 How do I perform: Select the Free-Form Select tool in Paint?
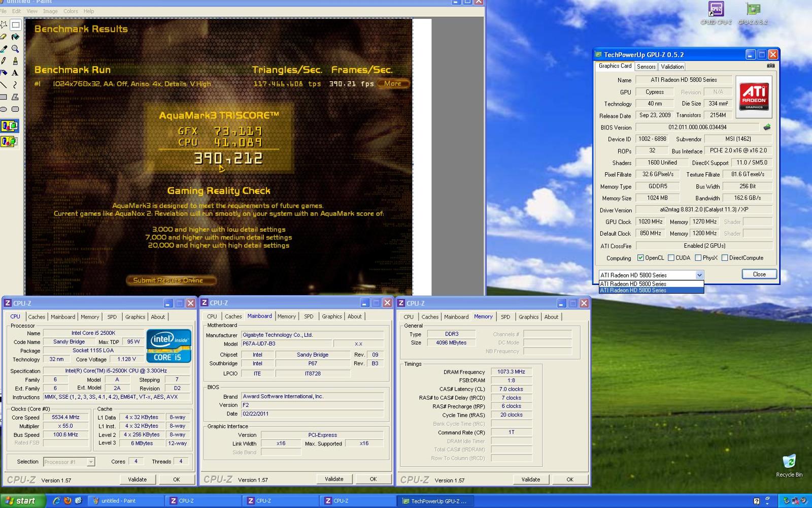tap(4, 24)
